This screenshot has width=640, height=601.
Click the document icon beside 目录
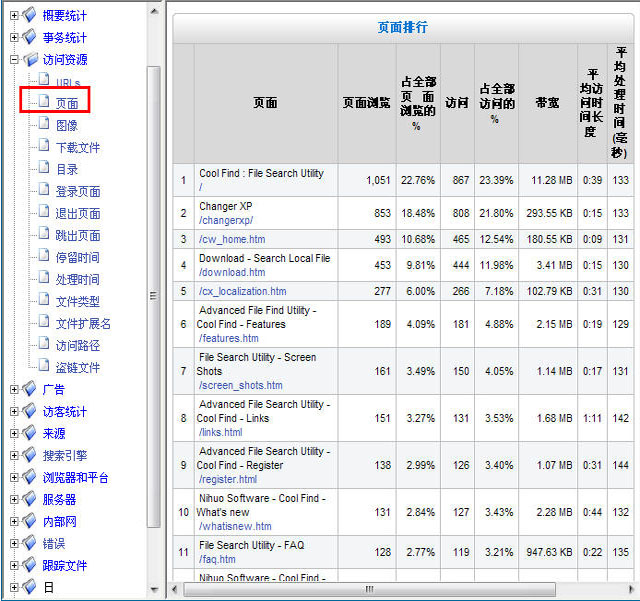pos(44,167)
